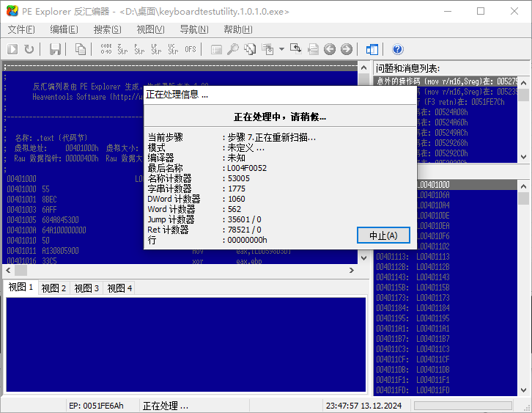Image resolution: width=532 pixels, height=413 pixels.
Task: Switch to the 视图 4 tab
Action: coord(119,288)
